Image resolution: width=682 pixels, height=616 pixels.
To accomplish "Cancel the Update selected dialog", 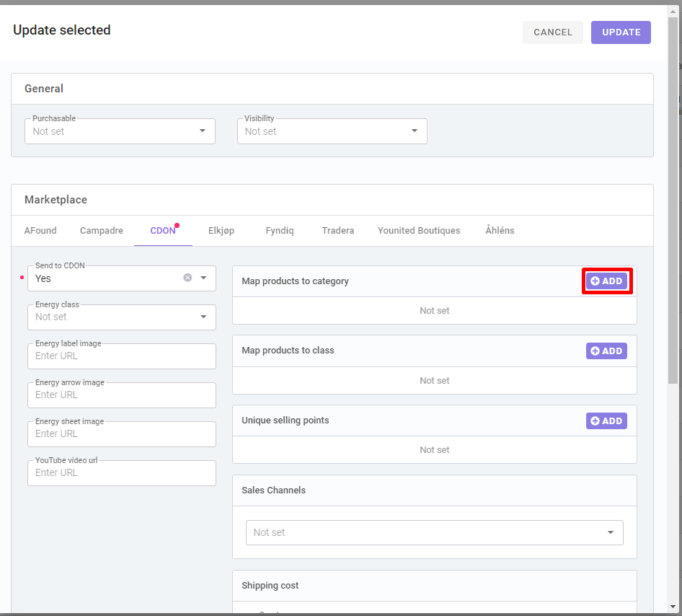I will coord(553,32).
